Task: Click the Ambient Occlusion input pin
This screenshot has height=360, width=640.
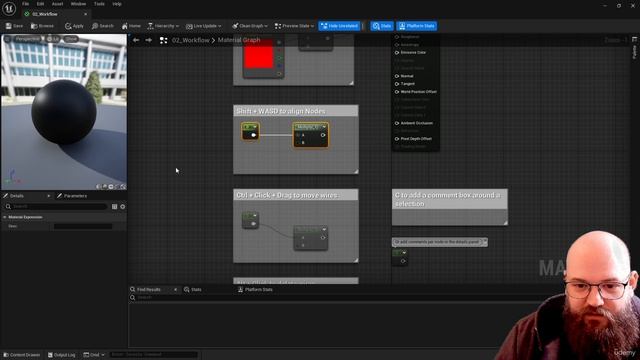Action: [x=397, y=123]
